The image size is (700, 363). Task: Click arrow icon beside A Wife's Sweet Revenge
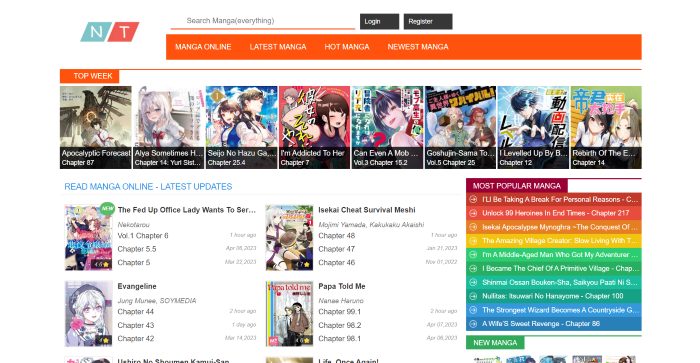point(473,324)
